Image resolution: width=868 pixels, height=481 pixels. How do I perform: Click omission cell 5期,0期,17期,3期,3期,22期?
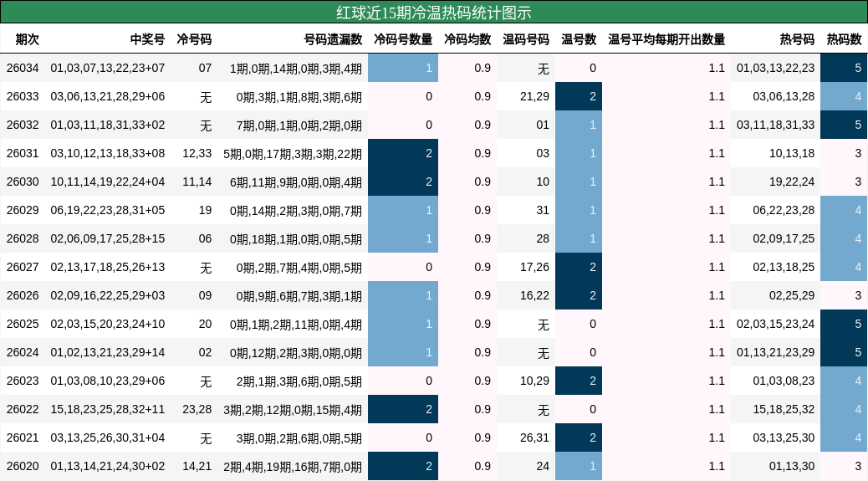click(293, 154)
